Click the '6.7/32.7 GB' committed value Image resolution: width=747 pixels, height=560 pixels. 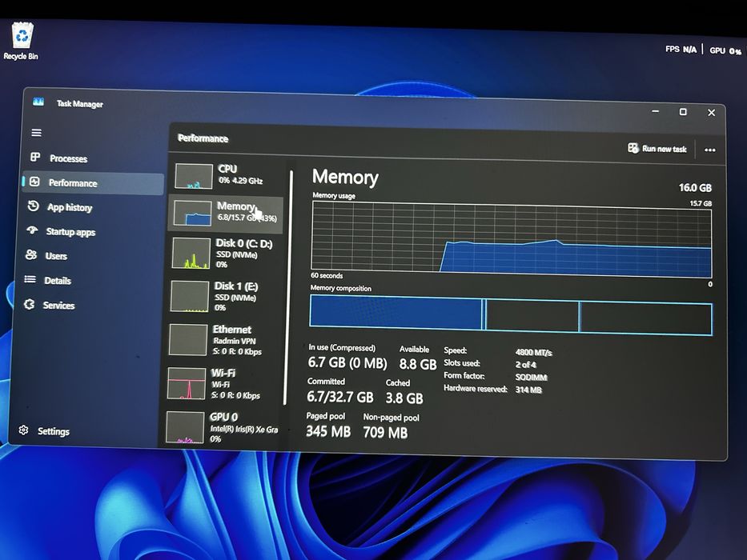(x=340, y=397)
